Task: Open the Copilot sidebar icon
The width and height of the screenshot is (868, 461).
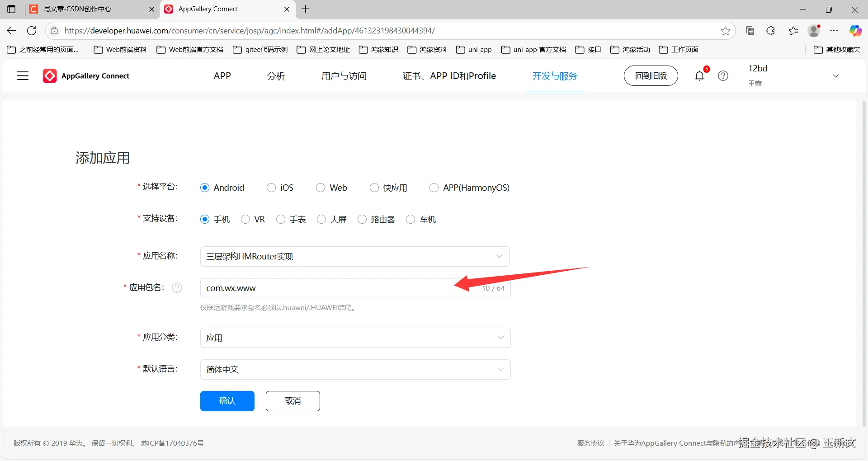Action: pyautogui.click(x=855, y=31)
